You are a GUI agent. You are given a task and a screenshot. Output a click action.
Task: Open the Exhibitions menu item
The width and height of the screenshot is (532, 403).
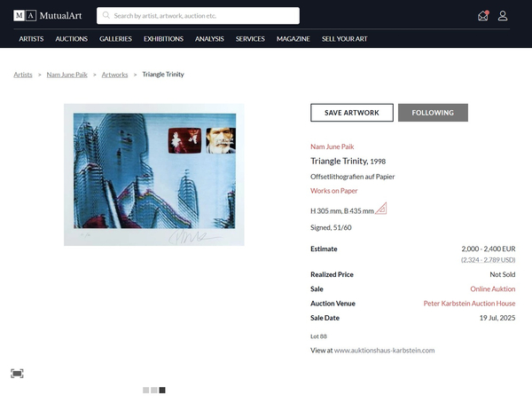click(163, 39)
